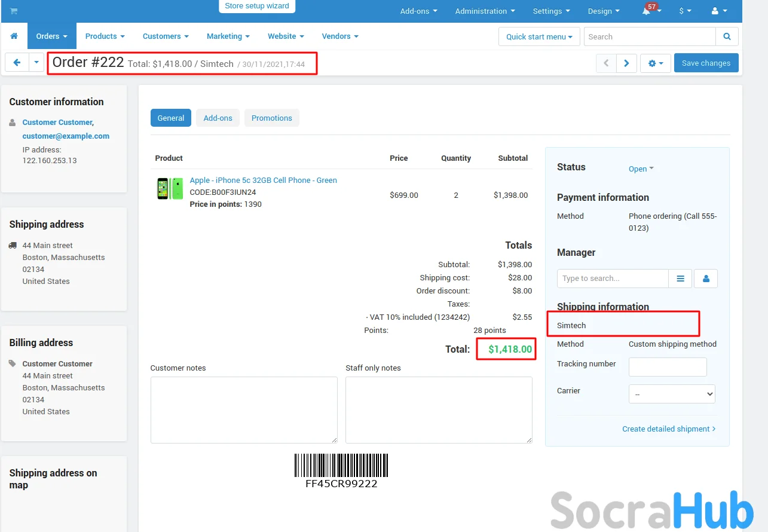Screen dimensions: 768x532
Task: Open the notifications bell with 57 badge
Action: (x=649, y=11)
